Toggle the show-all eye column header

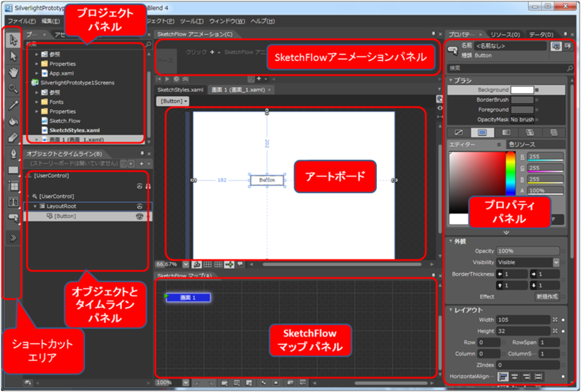[x=139, y=187]
